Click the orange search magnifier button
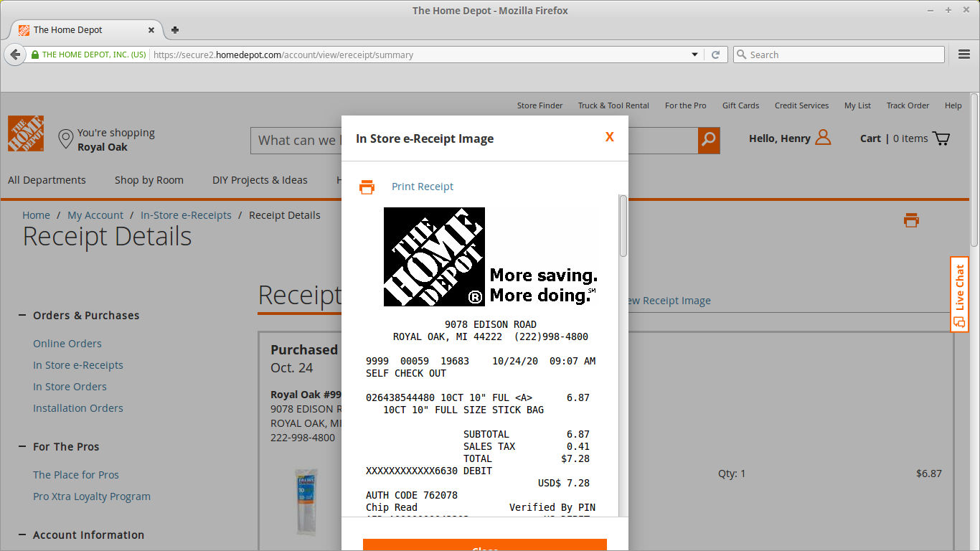Image resolution: width=980 pixels, height=551 pixels. coord(709,141)
